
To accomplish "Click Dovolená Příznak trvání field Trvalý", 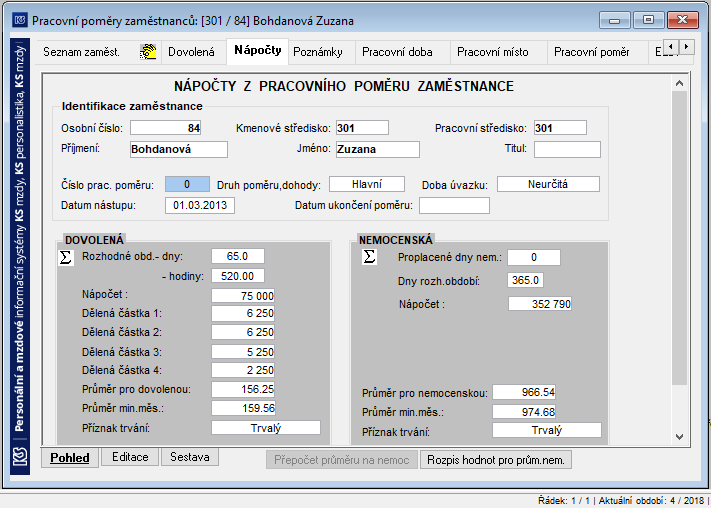I will click(266, 428).
